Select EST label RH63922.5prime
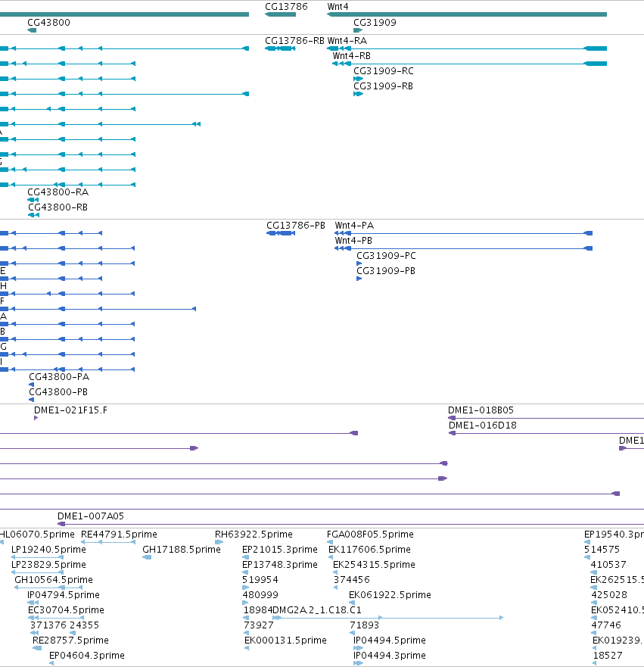Screen dimensions: 644x667 click(254, 535)
